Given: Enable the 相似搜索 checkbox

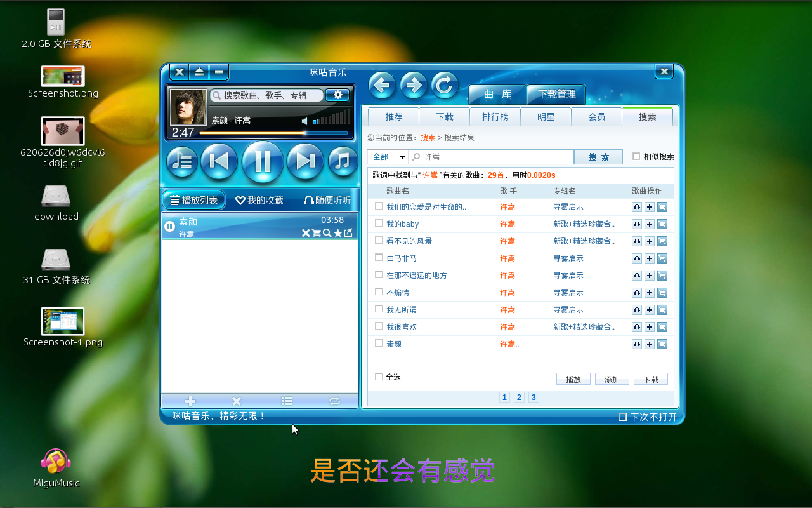Looking at the screenshot, I should pos(636,156).
